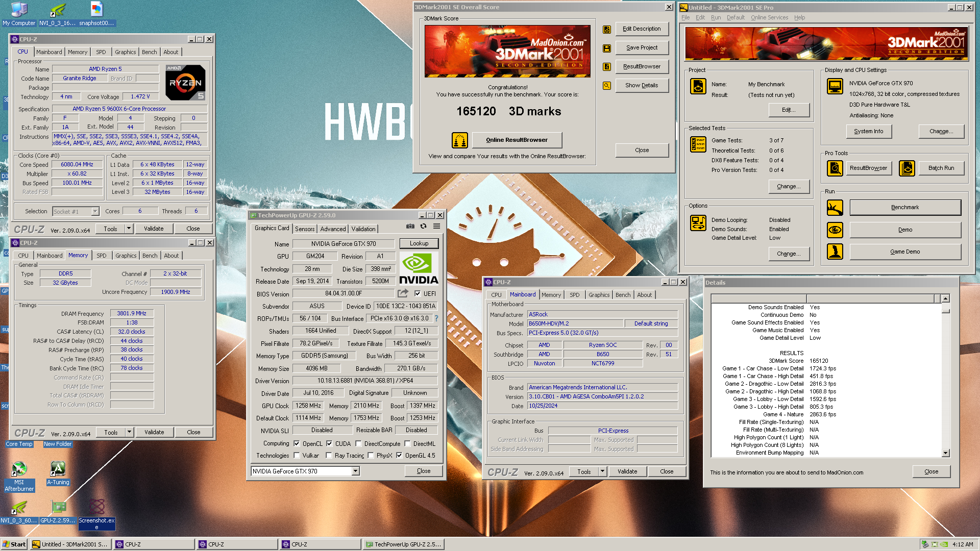Expand Tools dropdown arrow in CPU-Z CPU window

pyautogui.click(x=129, y=229)
